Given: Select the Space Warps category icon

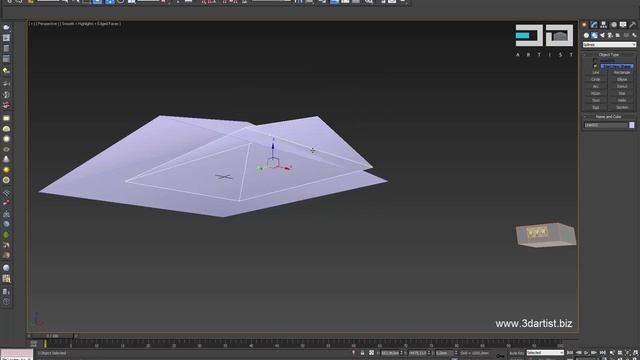Looking at the screenshot, I should point(626,36).
